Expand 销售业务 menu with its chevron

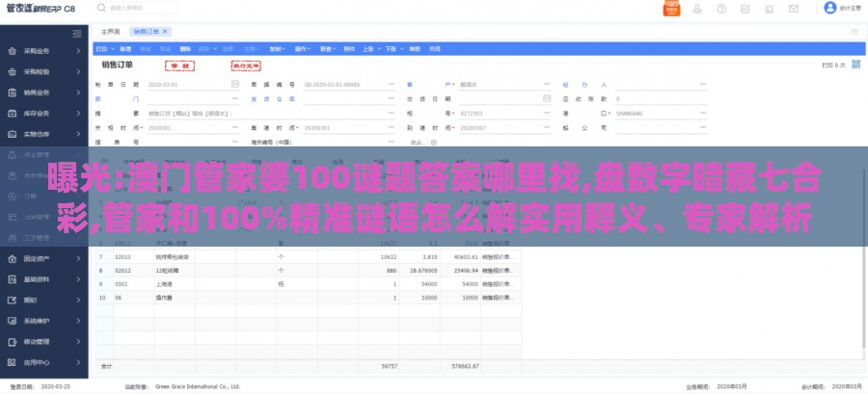(x=79, y=92)
